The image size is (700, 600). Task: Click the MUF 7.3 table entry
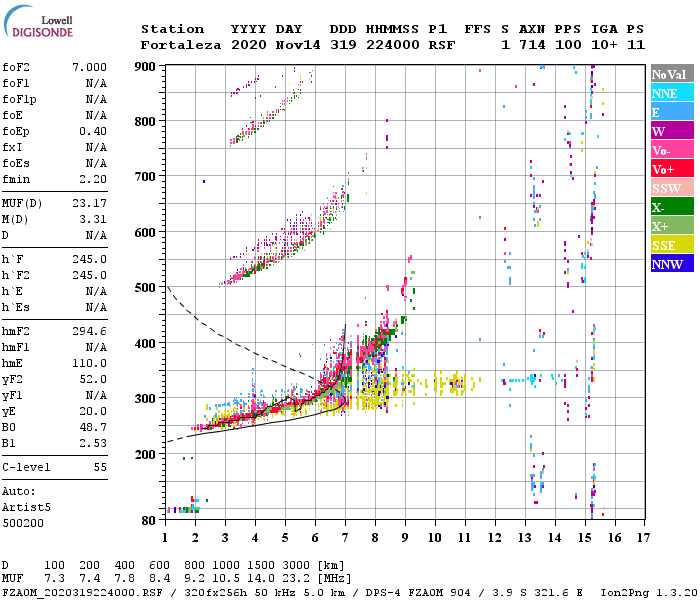tap(54, 579)
